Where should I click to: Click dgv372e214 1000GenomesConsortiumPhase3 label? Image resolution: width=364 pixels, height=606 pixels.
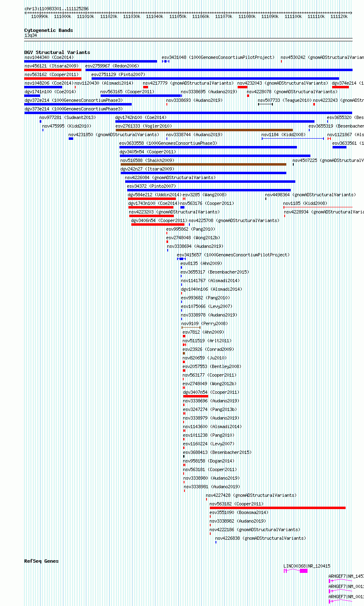pos(74,100)
